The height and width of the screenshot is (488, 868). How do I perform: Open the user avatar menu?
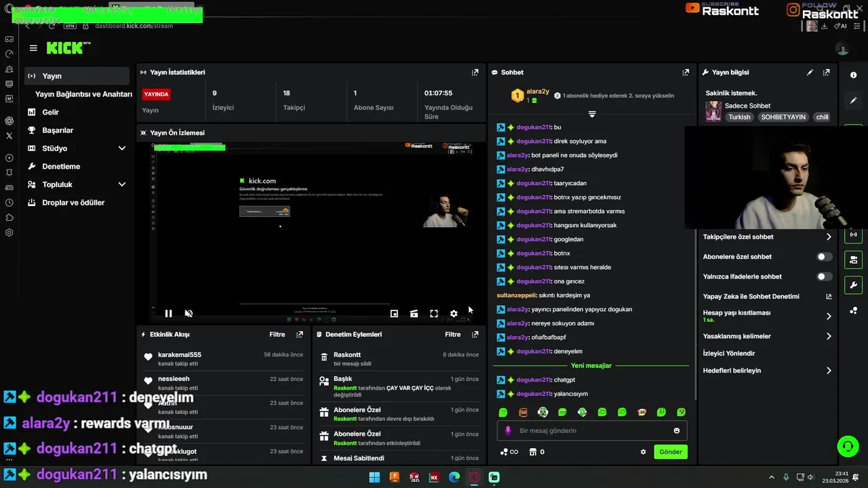pos(842,48)
